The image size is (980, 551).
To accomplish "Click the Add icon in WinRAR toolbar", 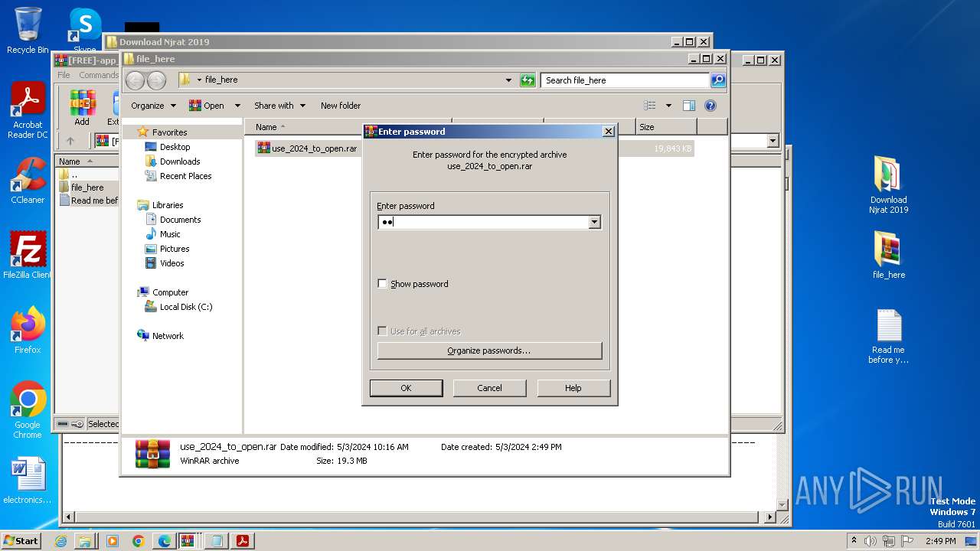I will [x=82, y=108].
